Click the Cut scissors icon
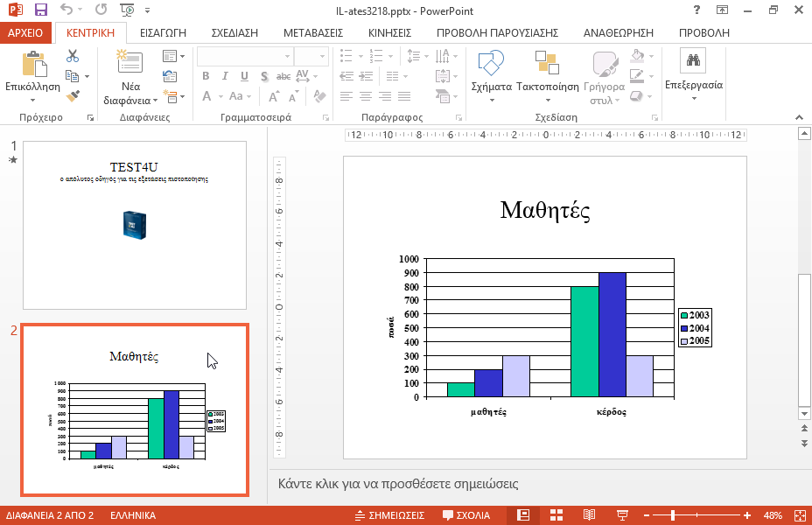The image size is (812, 525). (73, 56)
